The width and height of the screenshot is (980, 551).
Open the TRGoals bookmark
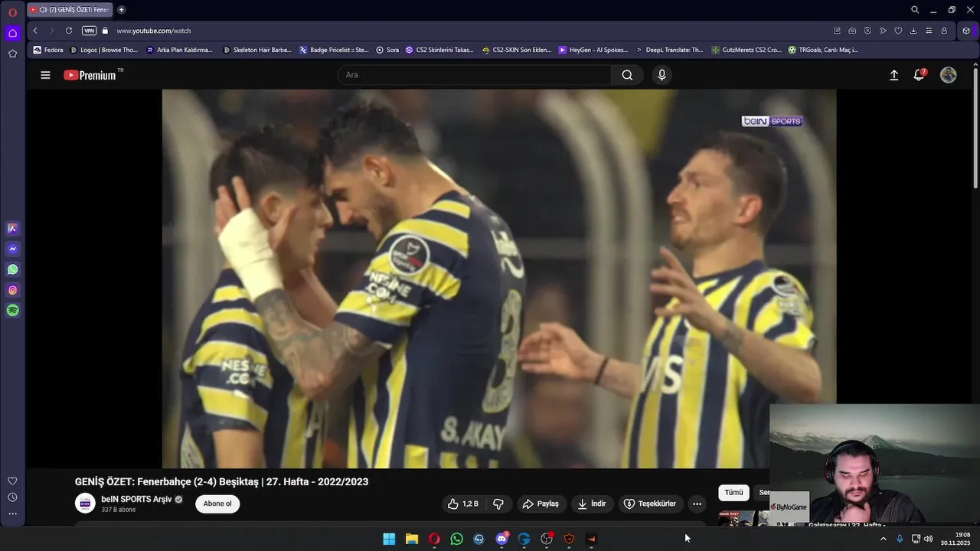(x=823, y=50)
